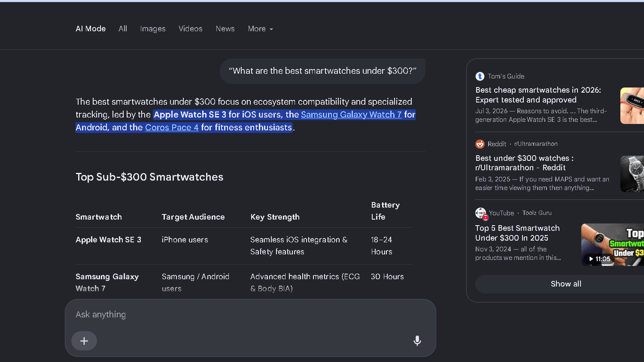Screen dimensions: 644x362
Task: Open Top 5 Best Smartwatch video title
Action: [x=517, y=233]
